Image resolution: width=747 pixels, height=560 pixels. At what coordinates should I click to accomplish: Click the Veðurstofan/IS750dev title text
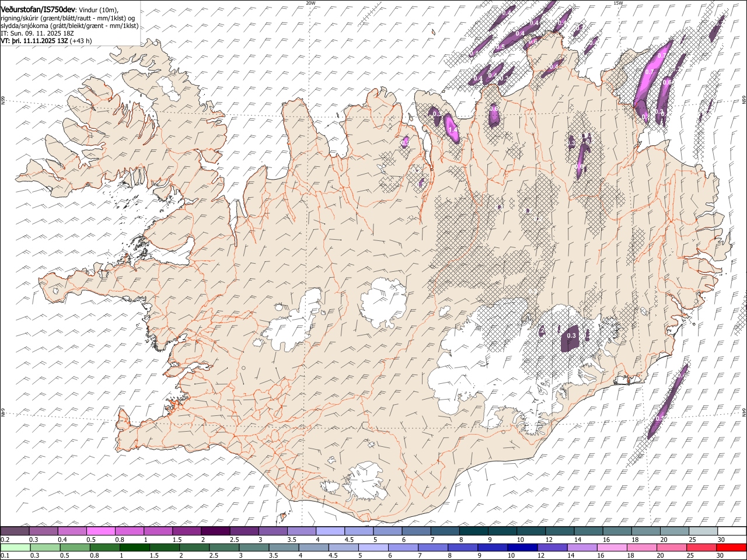tap(38, 9)
